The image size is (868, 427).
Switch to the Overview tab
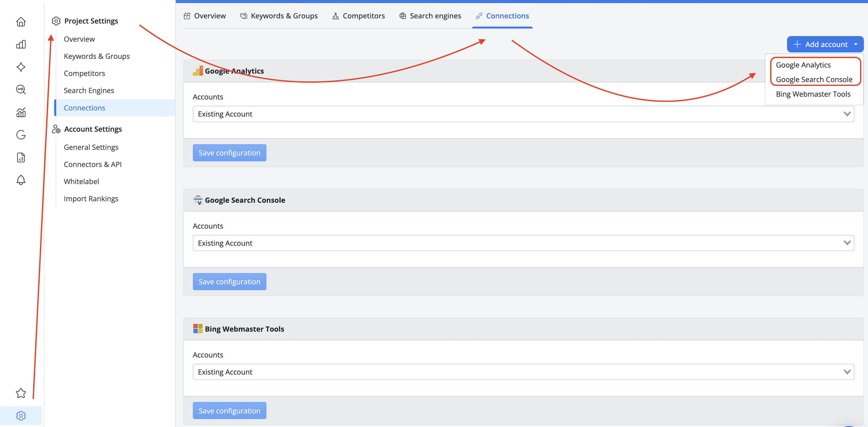(205, 16)
